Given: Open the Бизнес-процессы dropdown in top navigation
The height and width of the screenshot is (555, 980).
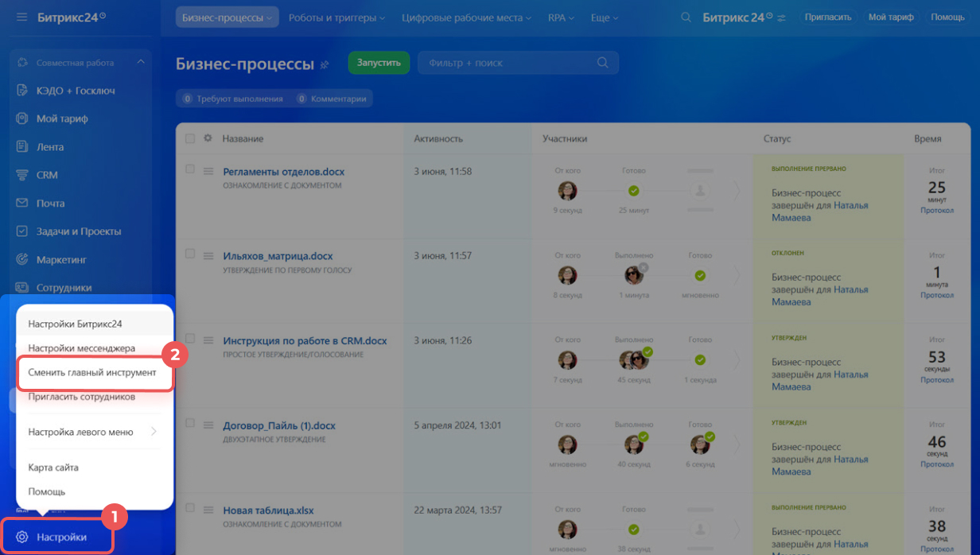Looking at the screenshot, I should 227,17.
